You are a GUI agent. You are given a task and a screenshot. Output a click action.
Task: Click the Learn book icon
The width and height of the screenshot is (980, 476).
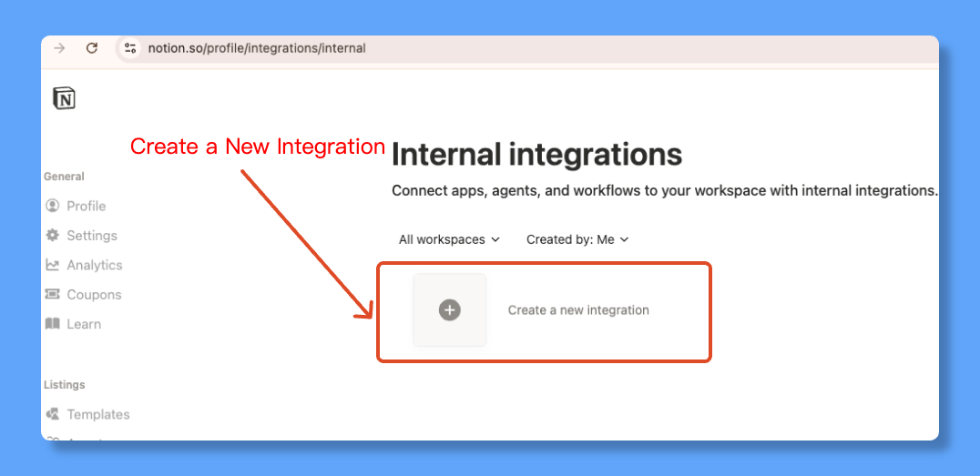click(53, 324)
